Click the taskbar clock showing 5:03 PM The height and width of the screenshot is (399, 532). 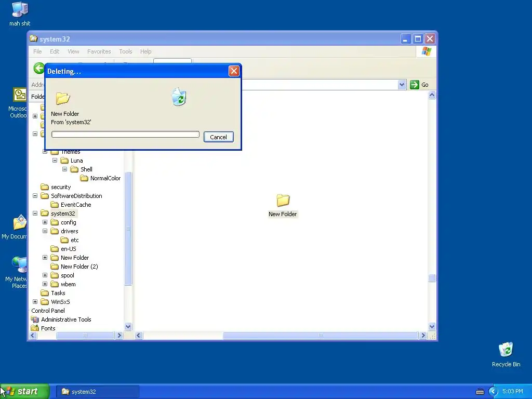(512, 391)
